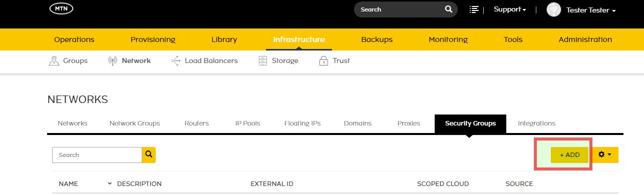Click the Load Balancers icon
This screenshot has width=644, height=194.
pyautogui.click(x=175, y=61)
